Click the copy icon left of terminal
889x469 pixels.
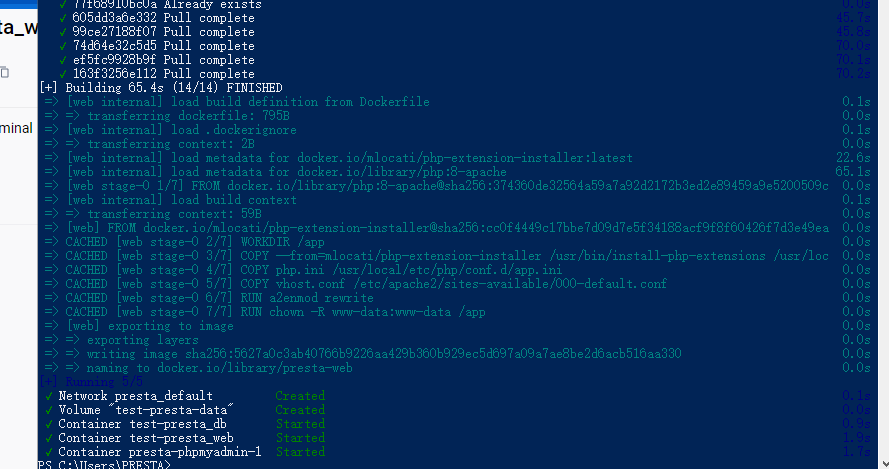5,73
